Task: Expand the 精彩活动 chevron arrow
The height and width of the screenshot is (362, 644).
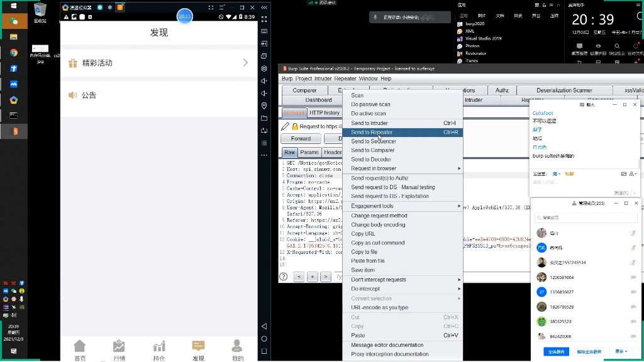Action: [x=246, y=63]
